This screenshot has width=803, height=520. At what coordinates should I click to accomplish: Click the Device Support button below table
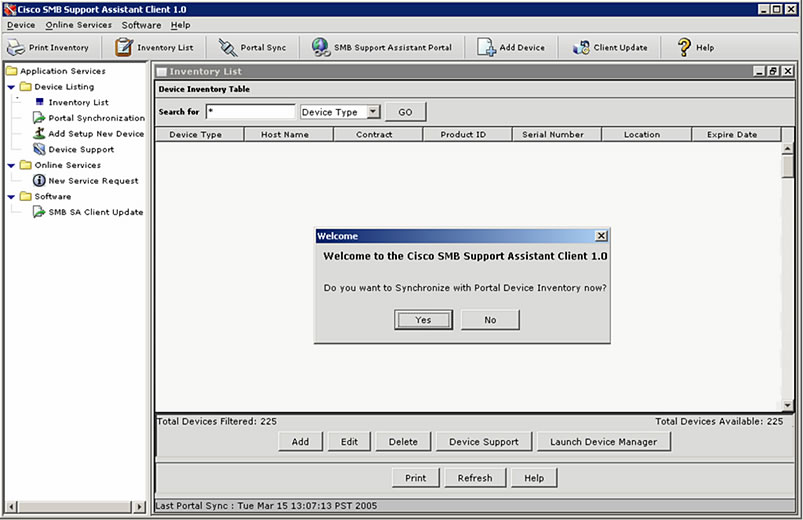[484, 442]
